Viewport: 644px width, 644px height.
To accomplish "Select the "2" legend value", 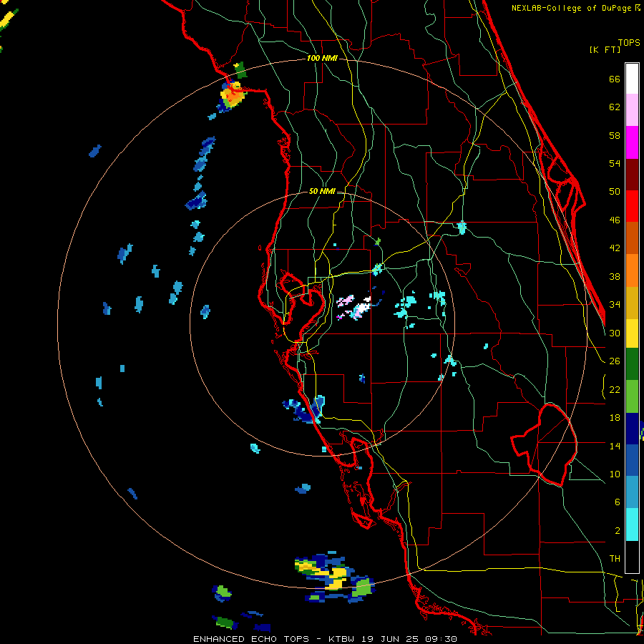I will [x=618, y=530].
